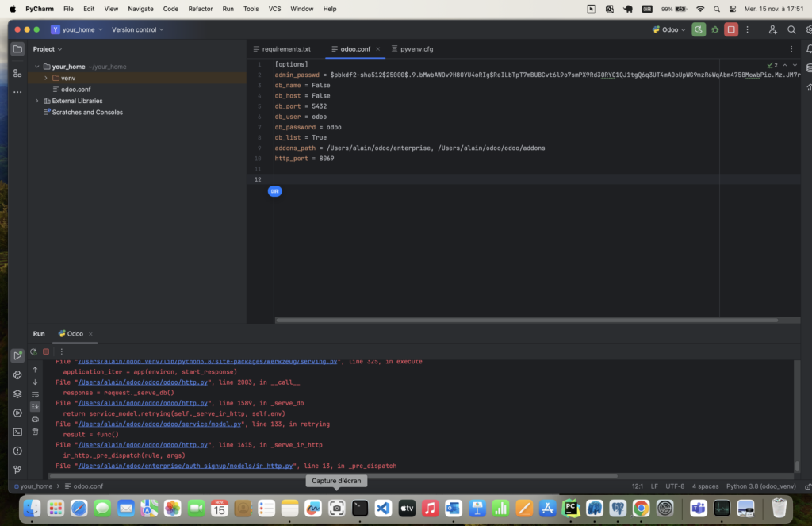Open macOS Control Center in menu bar
This screenshot has width=812, height=526.
click(x=732, y=9)
